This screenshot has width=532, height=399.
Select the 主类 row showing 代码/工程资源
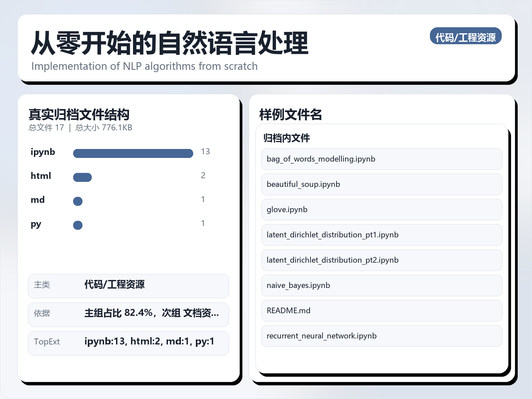(x=128, y=286)
